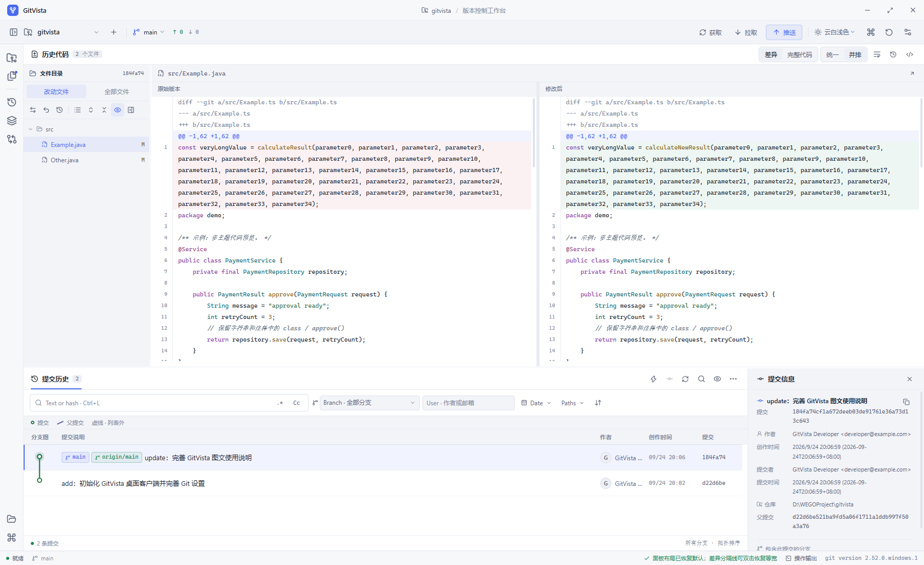Toggle regex search option in search box

[280, 403]
